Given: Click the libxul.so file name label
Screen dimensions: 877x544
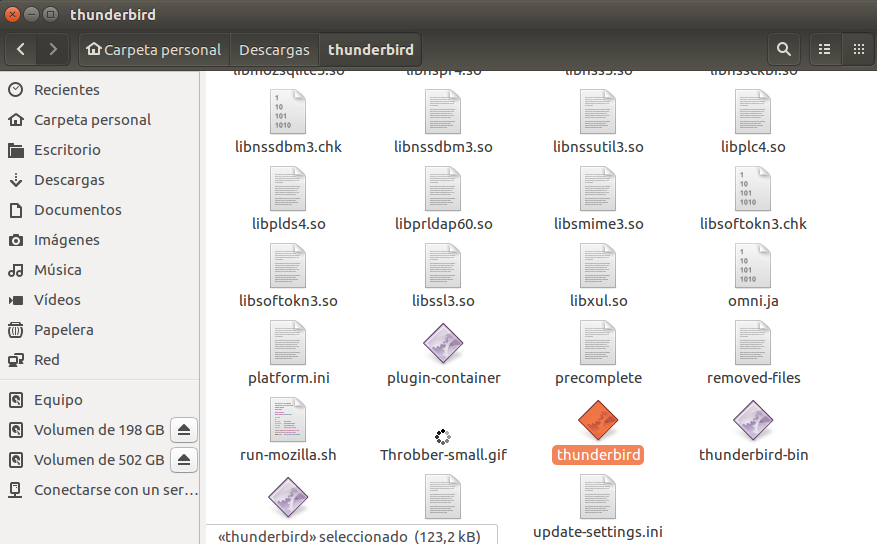Looking at the screenshot, I should tap(598, 301).
